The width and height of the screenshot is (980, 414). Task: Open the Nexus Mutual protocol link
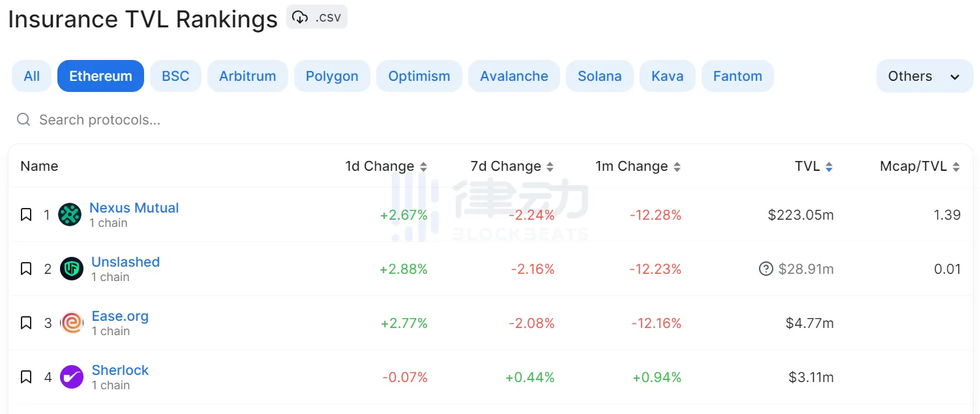point(134,208)
